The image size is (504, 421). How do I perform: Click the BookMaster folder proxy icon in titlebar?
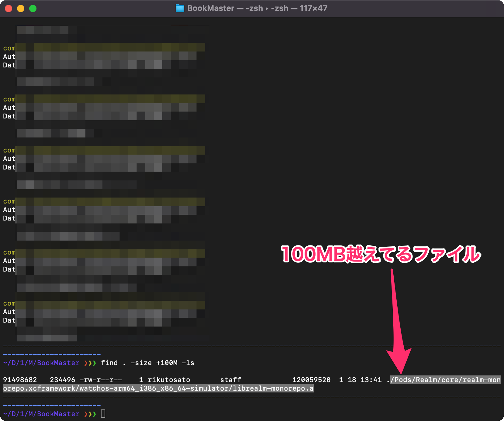(181, 8)
